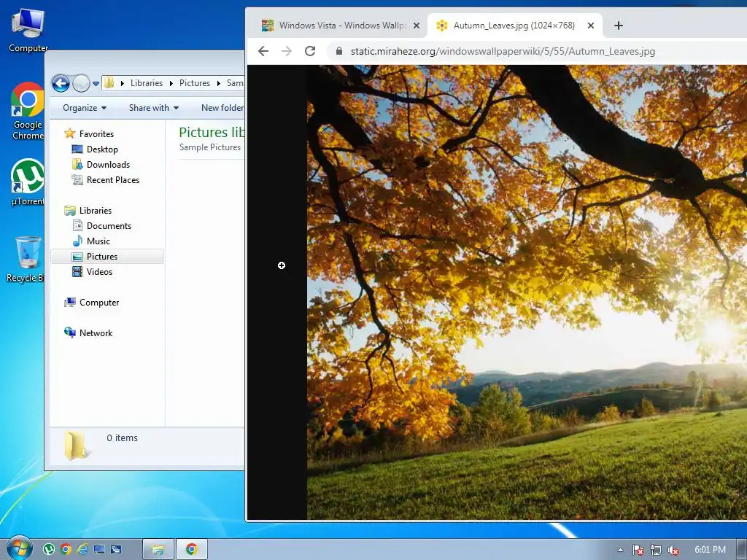The height and width of the screenshot is (560, 747).
Task: Click the 'Sample Pictures' subtitle text
Action: [x=210, y=147]
